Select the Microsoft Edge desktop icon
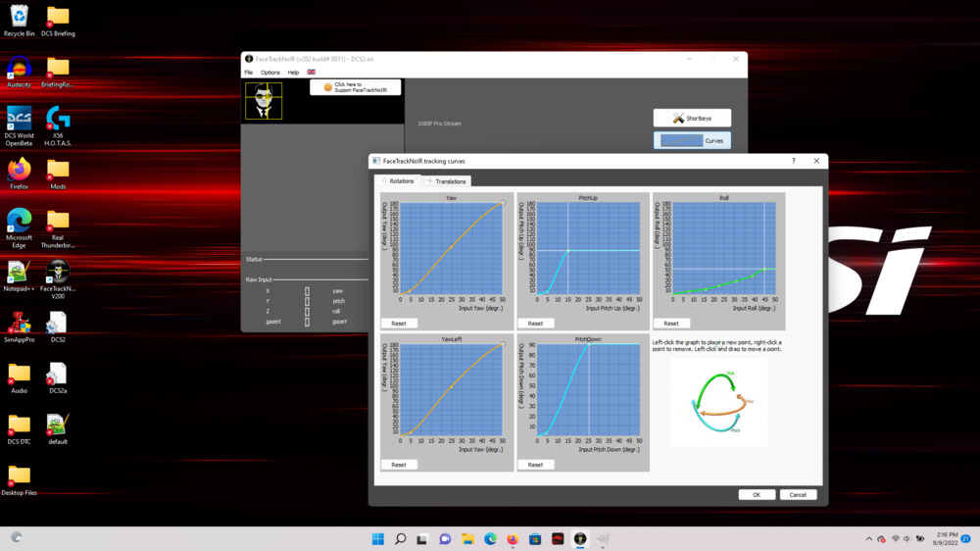980x551 pixels. coord(20,228)
